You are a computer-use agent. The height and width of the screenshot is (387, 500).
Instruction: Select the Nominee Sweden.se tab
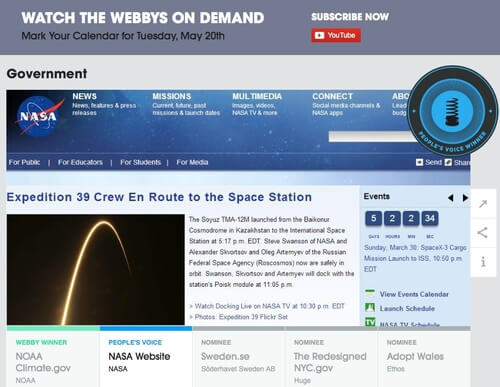pos(238,358)
